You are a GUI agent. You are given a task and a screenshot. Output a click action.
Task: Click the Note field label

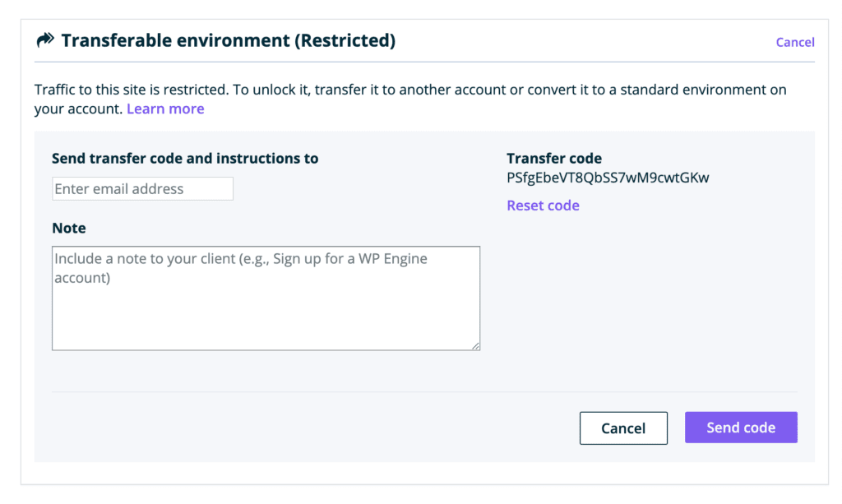[x=69, y=228]
